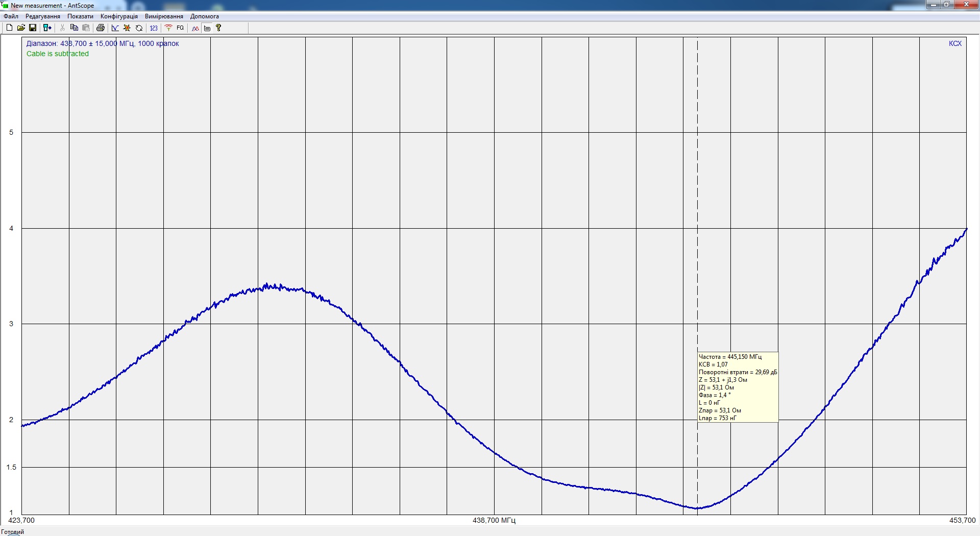Print the SWR chart

click(x=101, y=28)
